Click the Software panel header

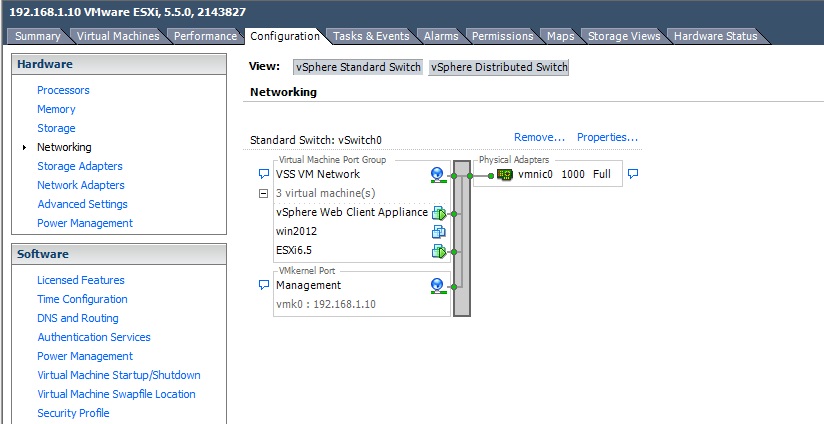tap(119, 254)
